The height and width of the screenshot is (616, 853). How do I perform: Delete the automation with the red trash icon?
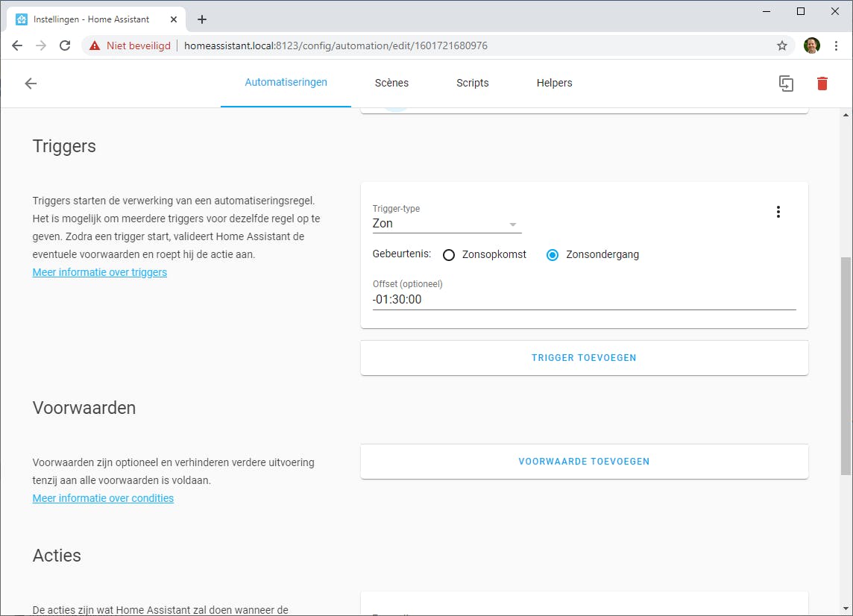(822, 84)
